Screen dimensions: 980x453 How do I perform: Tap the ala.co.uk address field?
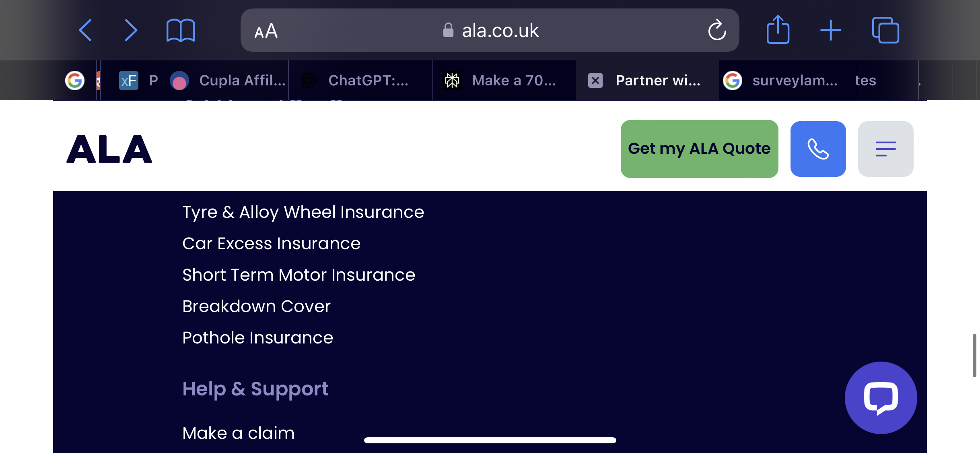490,30
